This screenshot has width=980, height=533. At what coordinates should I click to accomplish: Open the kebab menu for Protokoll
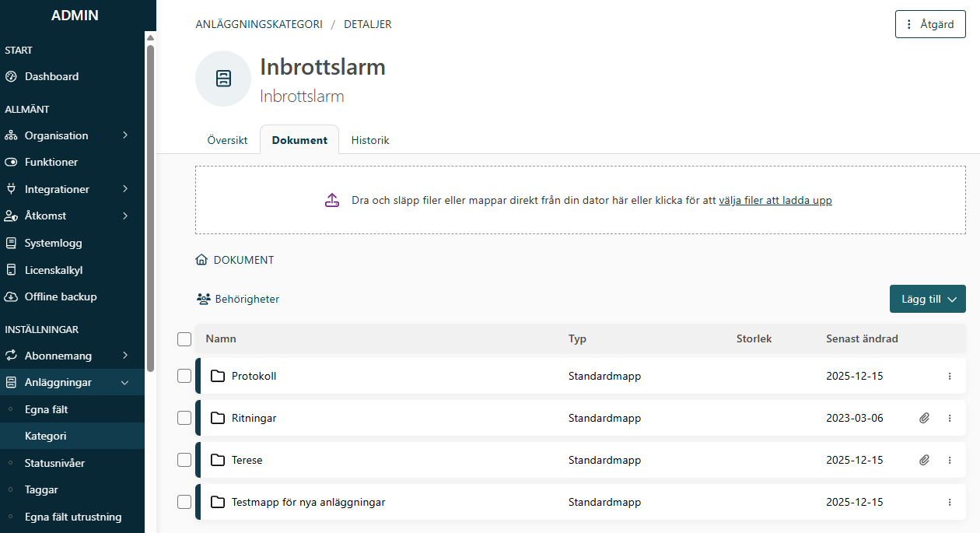coord(949,376)
